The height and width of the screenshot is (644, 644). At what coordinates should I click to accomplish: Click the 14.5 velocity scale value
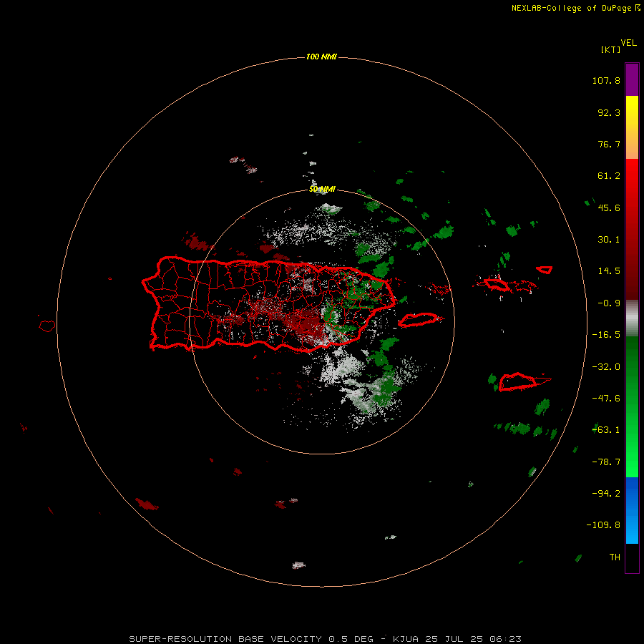pyautogui.click(x=609, y=271)
